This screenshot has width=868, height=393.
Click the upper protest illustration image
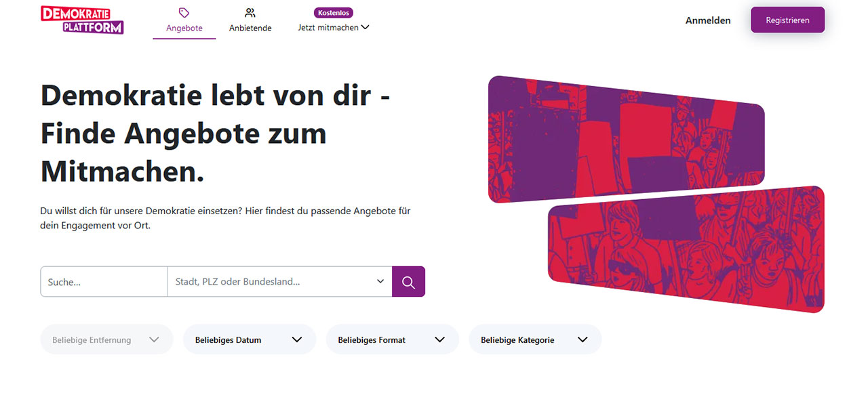point(627,140)
